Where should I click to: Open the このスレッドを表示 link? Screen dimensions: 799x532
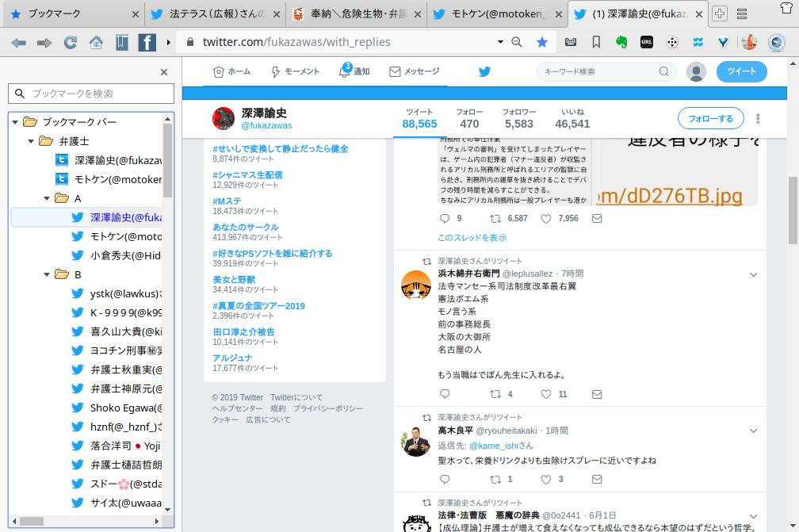(x=472, y=238)
